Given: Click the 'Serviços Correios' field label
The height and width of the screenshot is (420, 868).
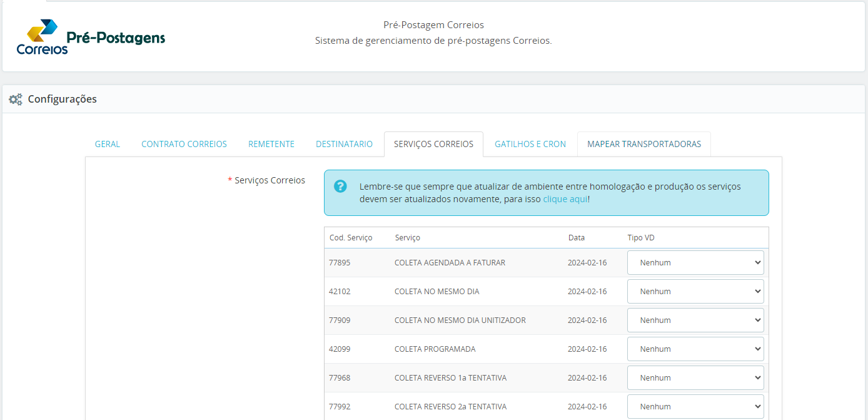Looking at the screenshot, I should click(270, 180).
